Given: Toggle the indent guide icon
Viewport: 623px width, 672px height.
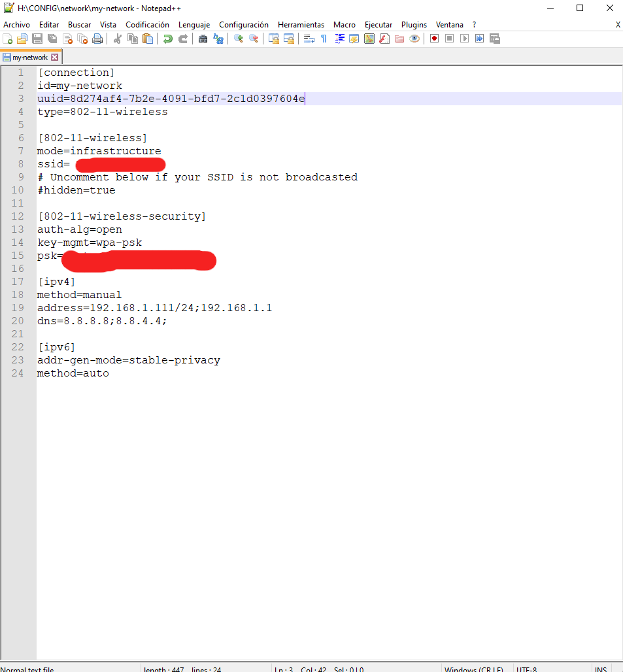Looking at the screenshot, I should click(339, 39).
